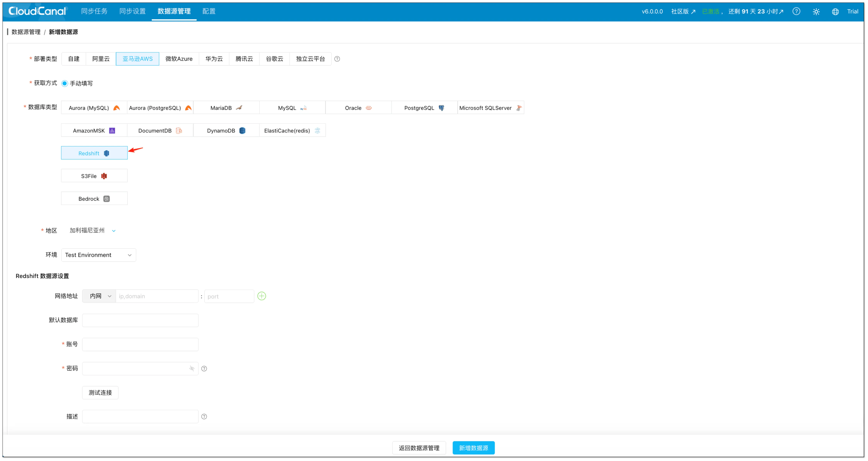Toggle password visibility eye icon

[192, 369]
